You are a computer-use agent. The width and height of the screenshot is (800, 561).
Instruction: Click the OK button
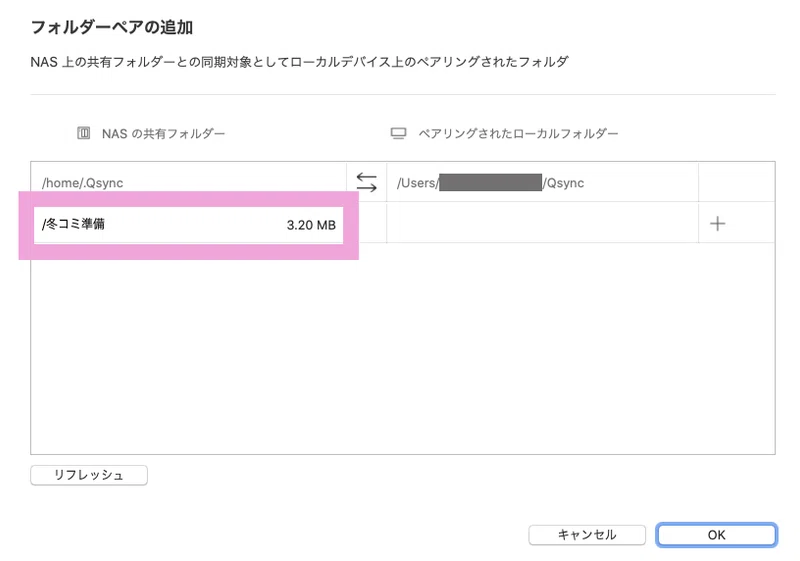(x=716, y=534)
